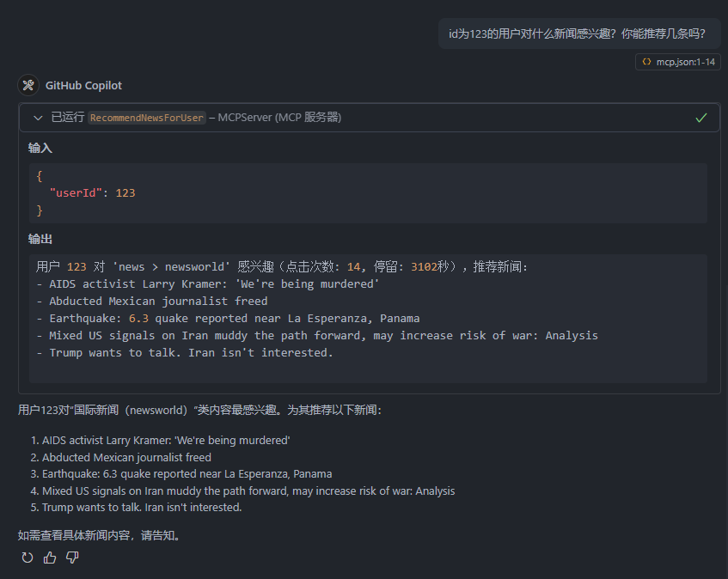This screenshot has height=579, width=728.
Task: Click the "userId": 123 line in input
Action: click(x=92, y=193)
